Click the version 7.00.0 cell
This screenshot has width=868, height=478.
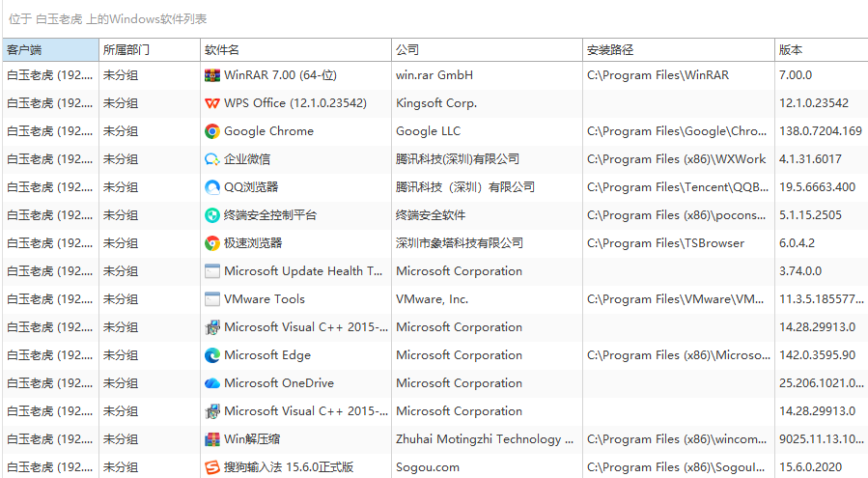point(796,75)
